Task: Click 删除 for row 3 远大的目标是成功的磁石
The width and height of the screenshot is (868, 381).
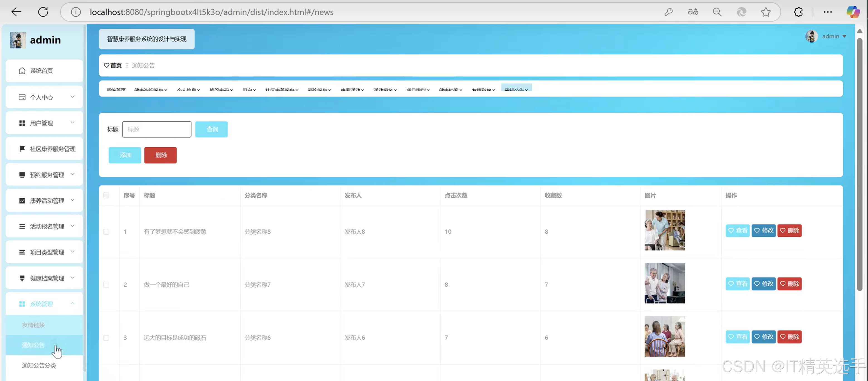Action: click(789, 337)
